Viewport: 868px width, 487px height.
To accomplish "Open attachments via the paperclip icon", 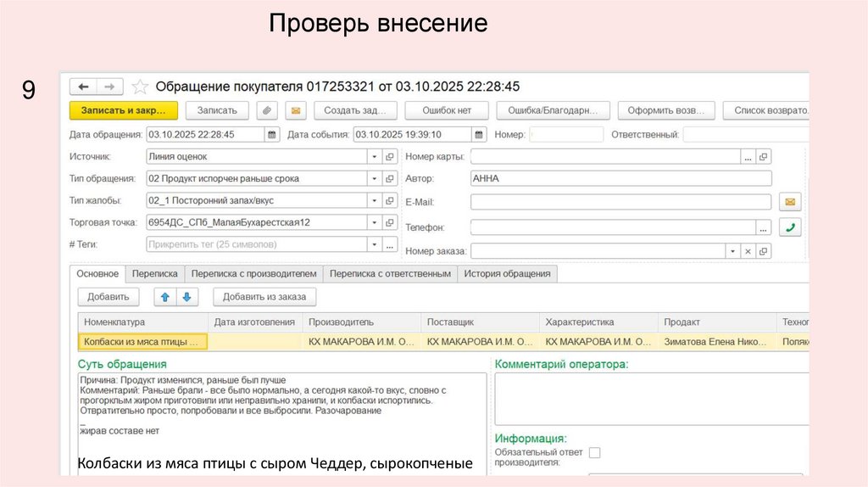I will pos(267,110).
